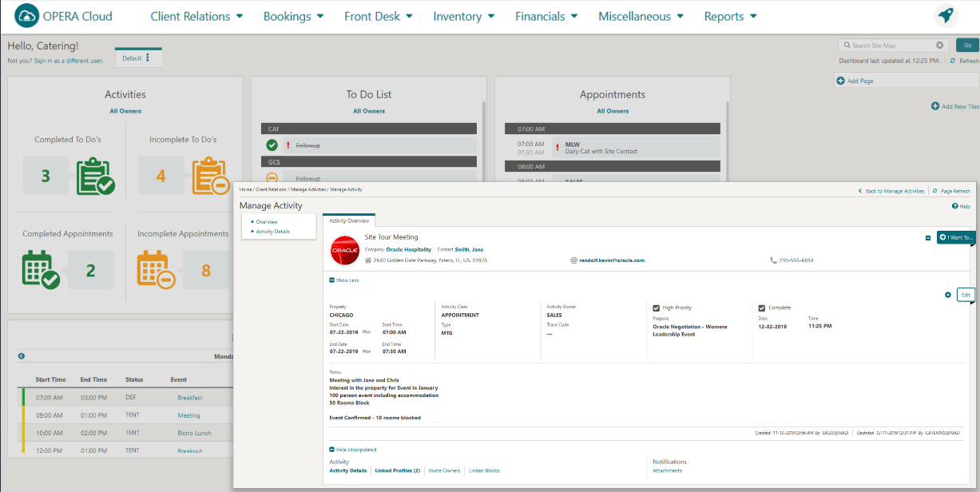Select the Activity Overview tab
The height and width of the screenshot is (492, 980).
click(x=349, y=219)
